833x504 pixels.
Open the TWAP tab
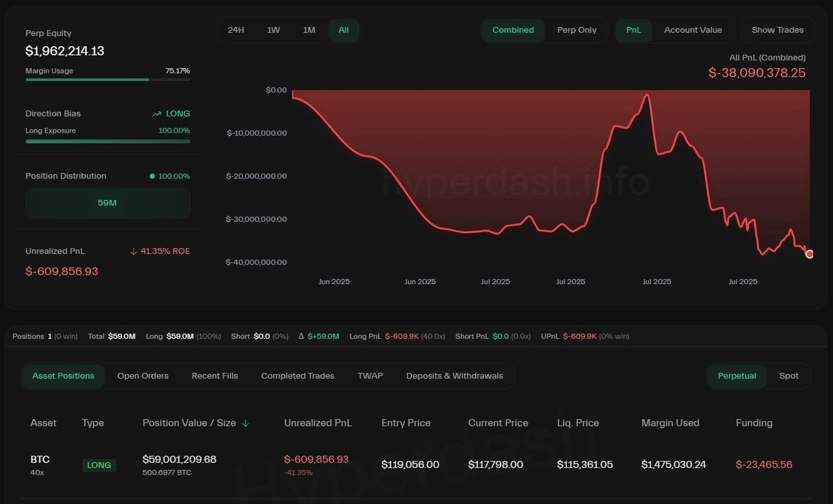tap(370, 376)
